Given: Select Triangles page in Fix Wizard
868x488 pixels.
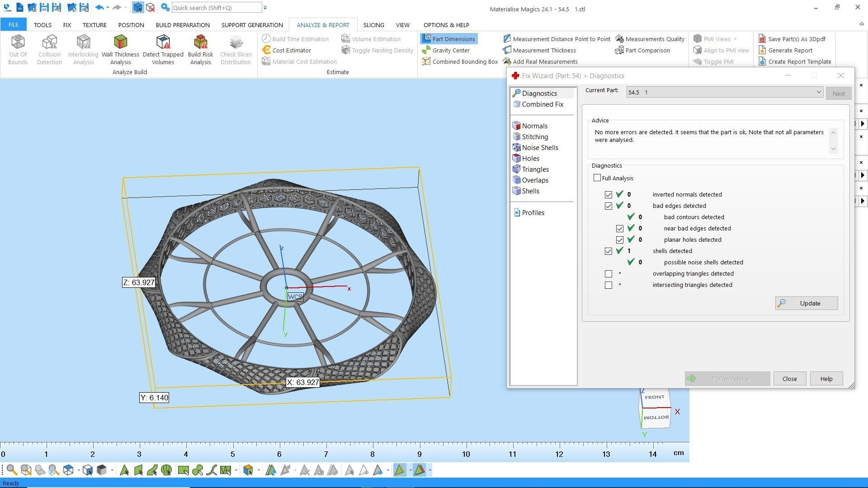Looking at the screenshot, I should click(535, 169).
